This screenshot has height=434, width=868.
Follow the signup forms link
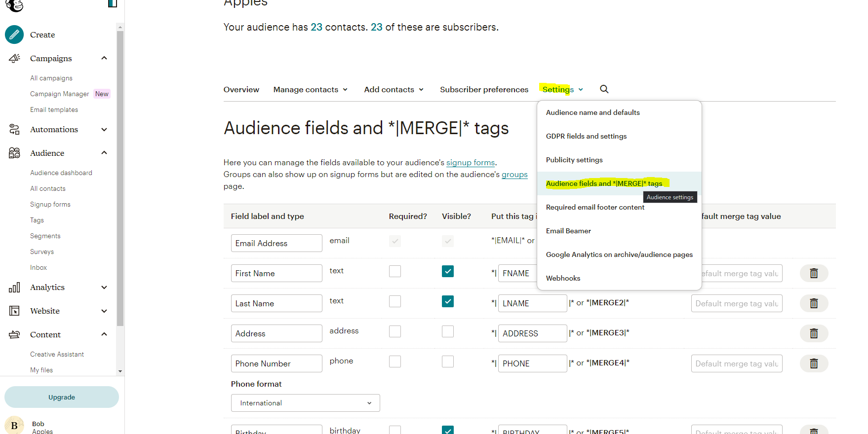[x=471, y=162]
